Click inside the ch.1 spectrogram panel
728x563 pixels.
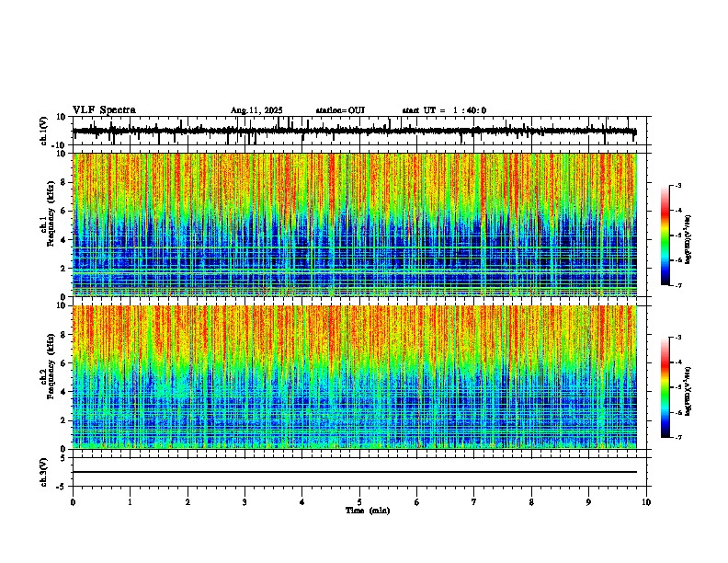(x=355, y=224)
